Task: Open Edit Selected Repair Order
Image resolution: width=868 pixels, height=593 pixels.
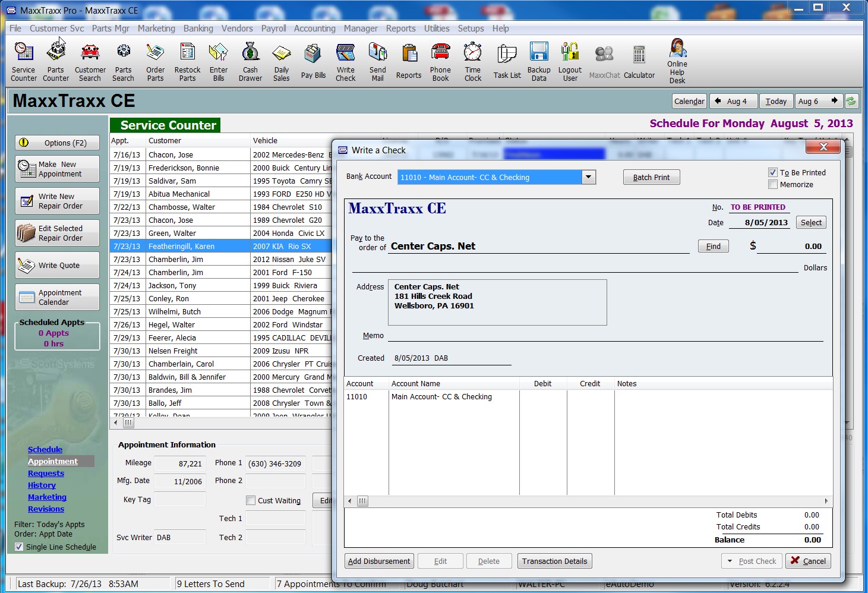Action: coord(57,233)
